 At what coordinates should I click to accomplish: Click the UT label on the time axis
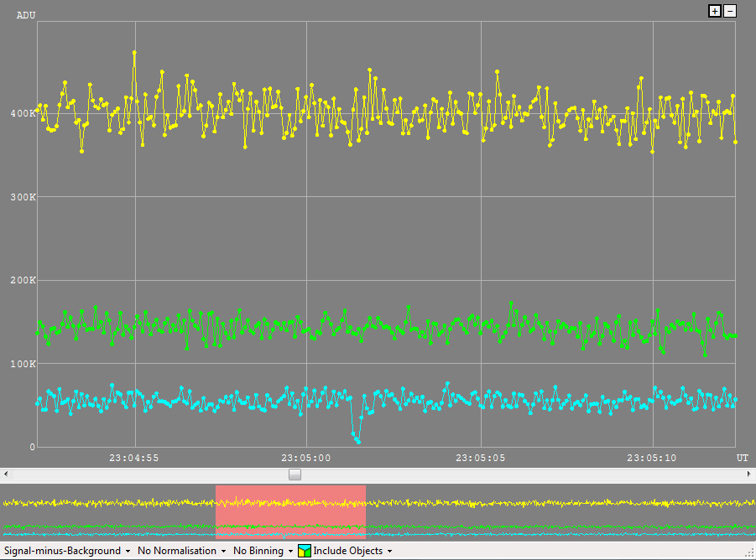click(x=743, y=458)
